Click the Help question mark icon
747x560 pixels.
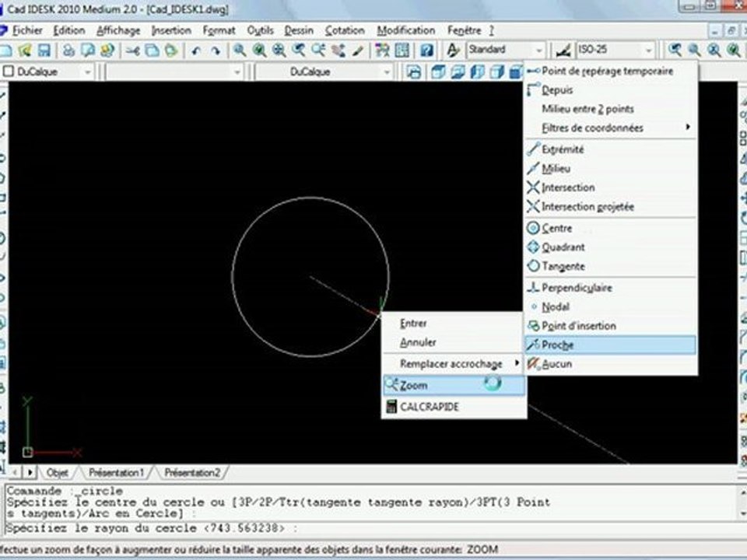pos(426,50)
